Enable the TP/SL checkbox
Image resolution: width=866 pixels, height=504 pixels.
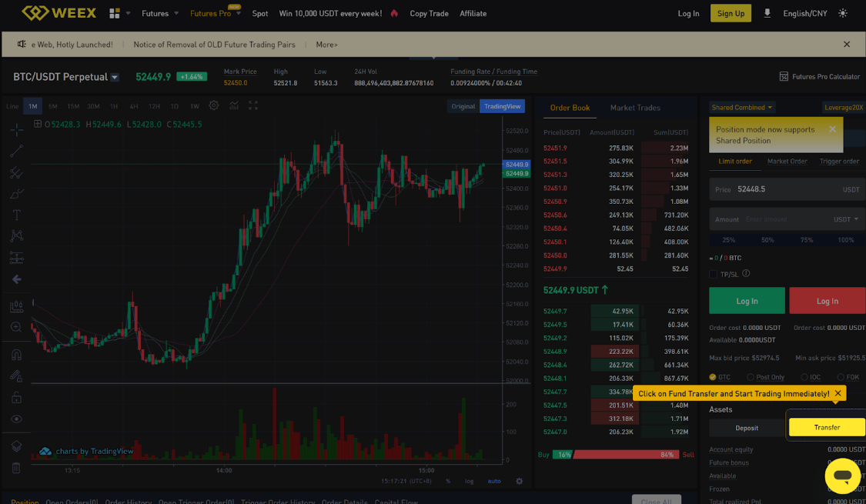(713, 275)
